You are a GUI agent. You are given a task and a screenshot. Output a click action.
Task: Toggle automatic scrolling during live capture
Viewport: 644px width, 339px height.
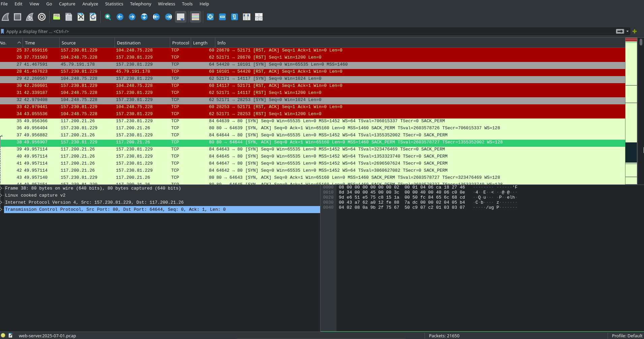[x=181, y=16]
